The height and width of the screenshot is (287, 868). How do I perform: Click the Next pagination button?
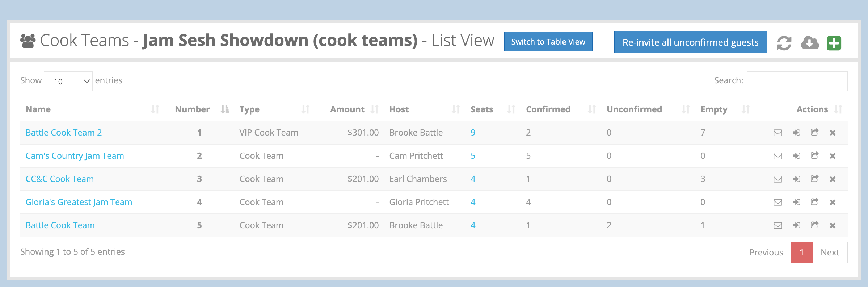(x=830, y=253)
